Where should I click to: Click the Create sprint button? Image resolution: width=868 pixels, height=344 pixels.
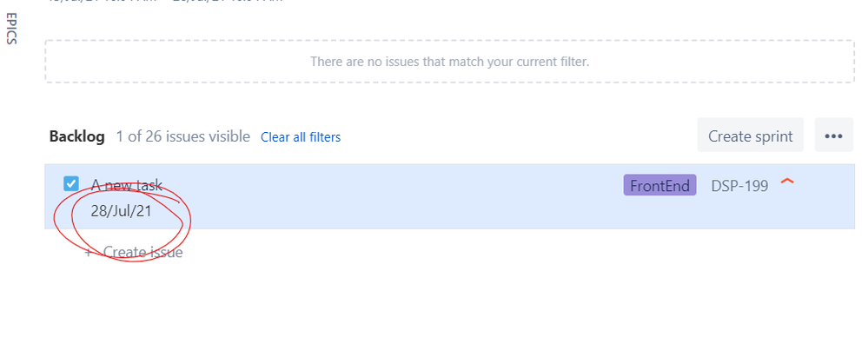point(750,135)
